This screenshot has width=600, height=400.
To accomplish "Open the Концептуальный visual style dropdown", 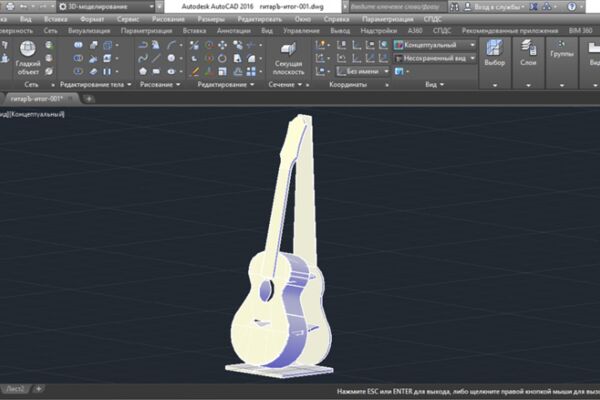I will [x=435, y=45].
